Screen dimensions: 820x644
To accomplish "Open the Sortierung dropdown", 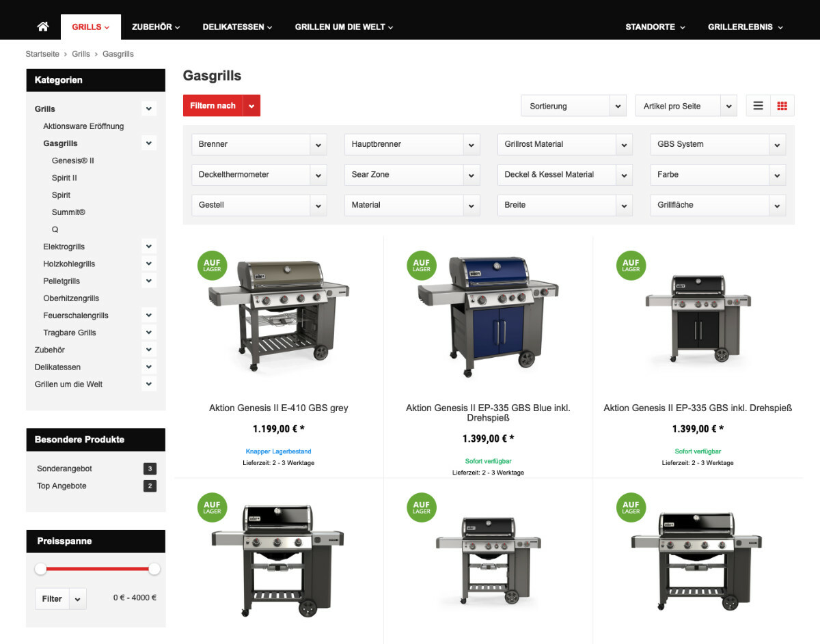I will [x=574, y=106].
